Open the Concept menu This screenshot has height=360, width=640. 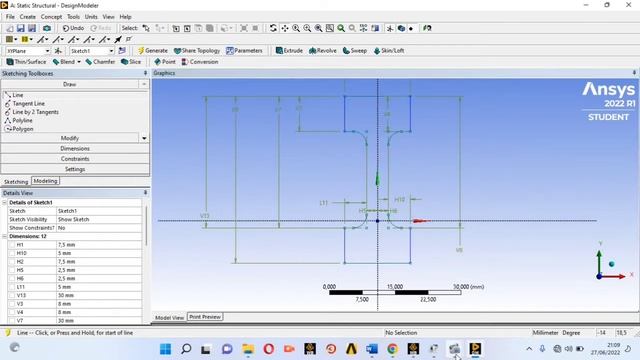[51, 17]
